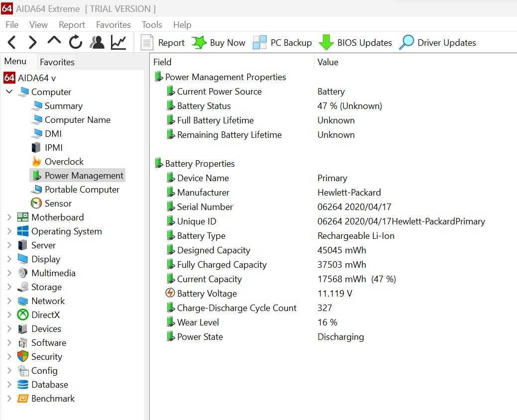Open the Tools menu
This screenshot has height=420, width=517.
[152, 25]
